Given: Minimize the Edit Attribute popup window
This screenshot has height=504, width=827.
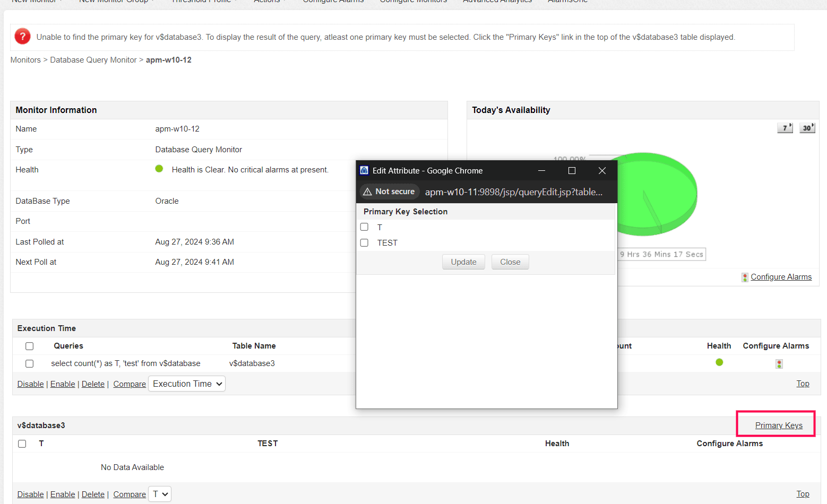Looking at the screenshot, I should pyautogui.click(x=542, y=170).
